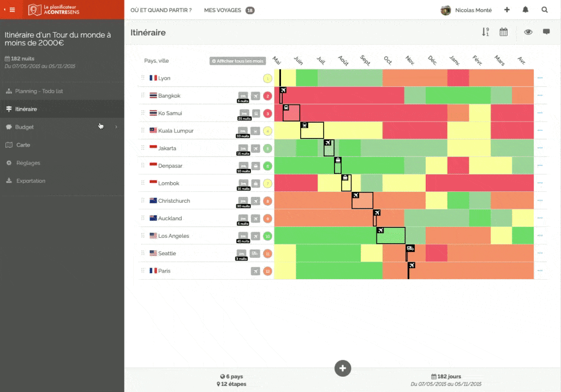Open Budget in the sidebar
561x392 pixels.
62,127
